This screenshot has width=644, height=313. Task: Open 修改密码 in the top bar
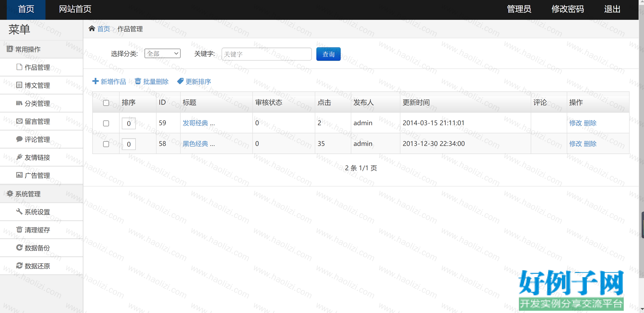[567, 9]
